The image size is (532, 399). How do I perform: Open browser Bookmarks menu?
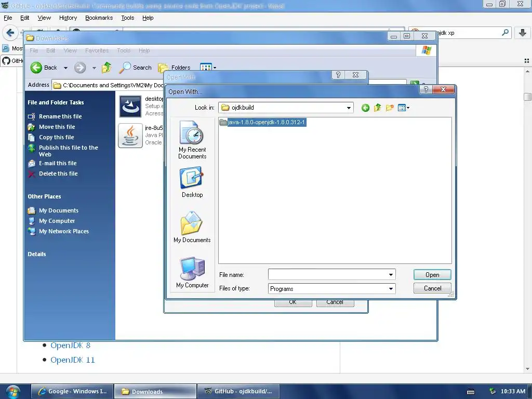pos(99,18)
